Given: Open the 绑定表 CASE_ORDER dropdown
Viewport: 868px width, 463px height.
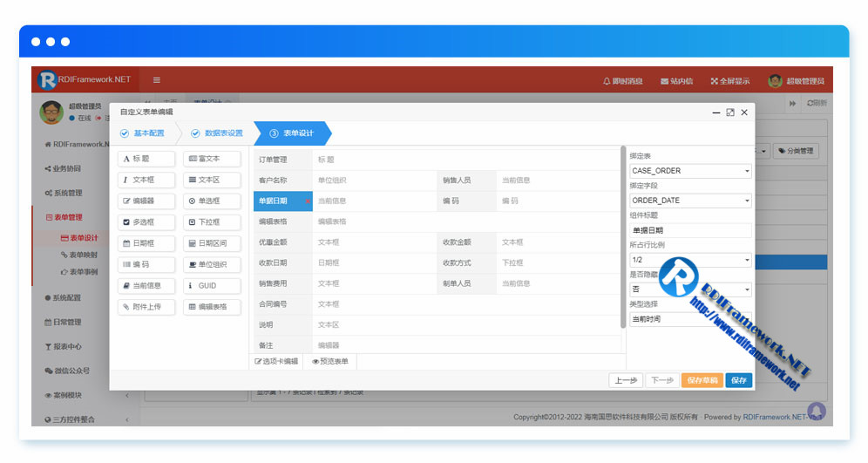Looking at the screenshot, I should pos(690,171).
